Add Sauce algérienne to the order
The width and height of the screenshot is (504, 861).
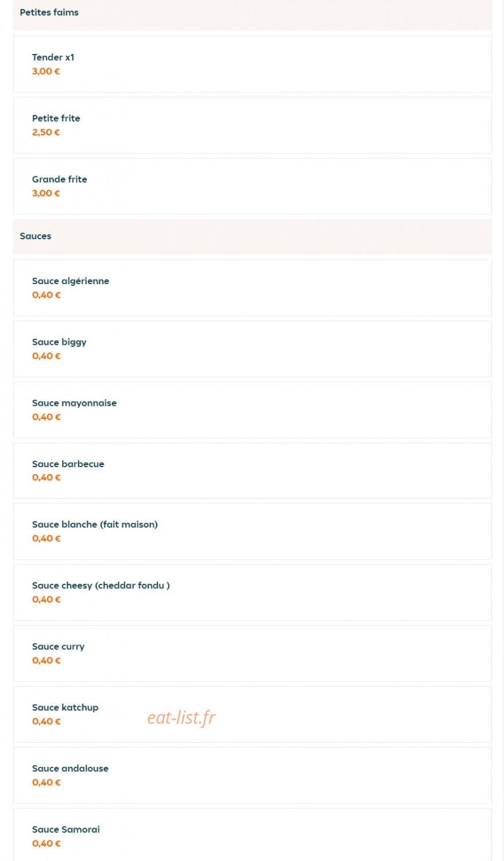click(x=252, y=288)
